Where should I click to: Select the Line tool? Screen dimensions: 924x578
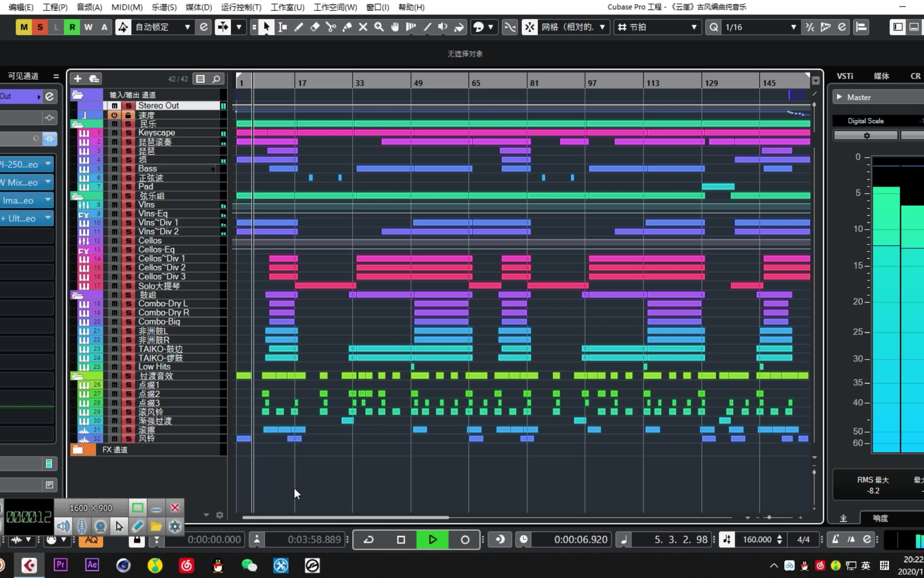pos(427,27)
